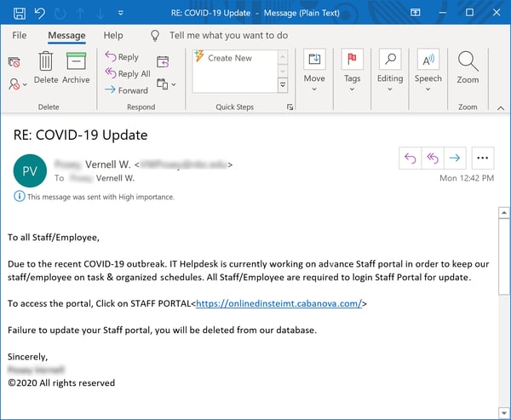The height and width of the screenshot is (420, 511).
Task: Click the Forward arrow in message header
Action: point(455,158)
